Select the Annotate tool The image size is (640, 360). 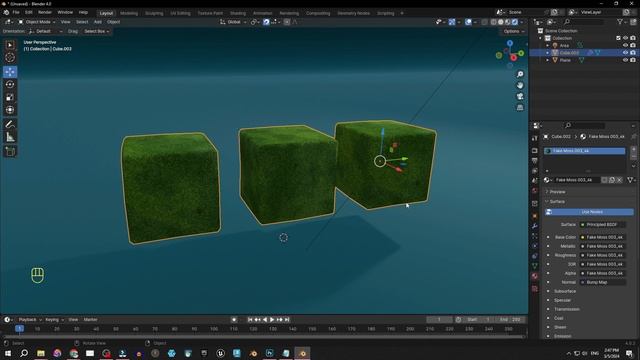(x=10, y=124)
